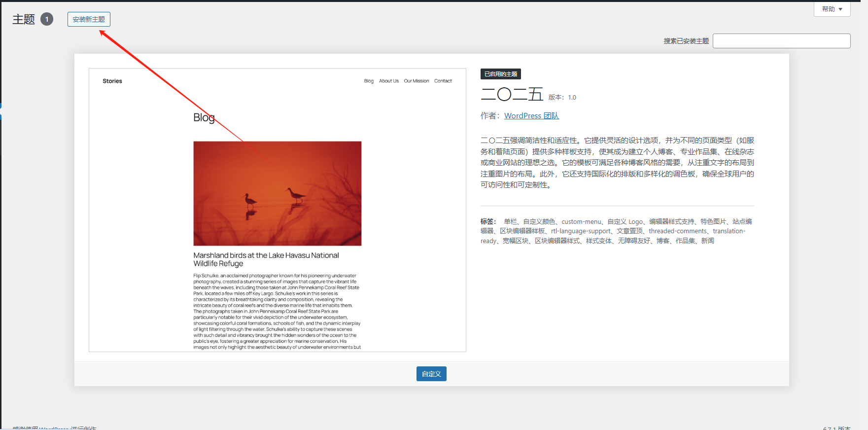This screenshot has width=868, height=430.
Task: Click About Us in theme preview
Action: tap(389, 81)
